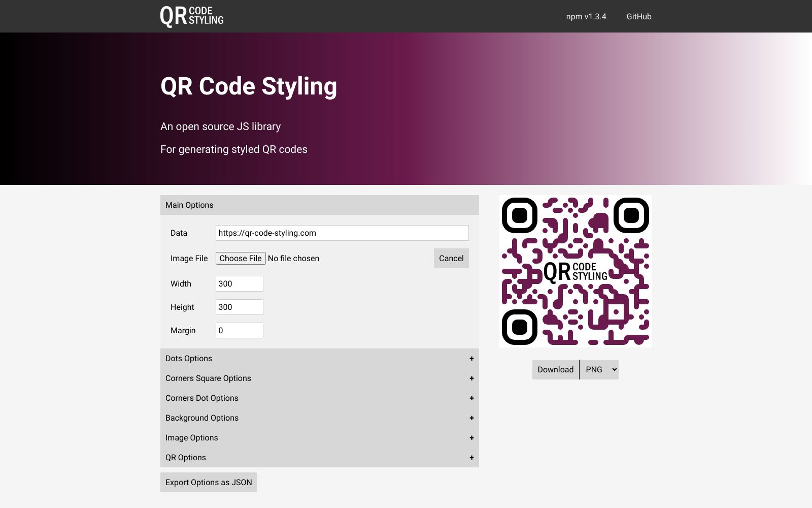This screenshot has width=812, height=508.
Task: Click Choose File to upload an image
Action: pyautogui.click(x=241, y=258)
